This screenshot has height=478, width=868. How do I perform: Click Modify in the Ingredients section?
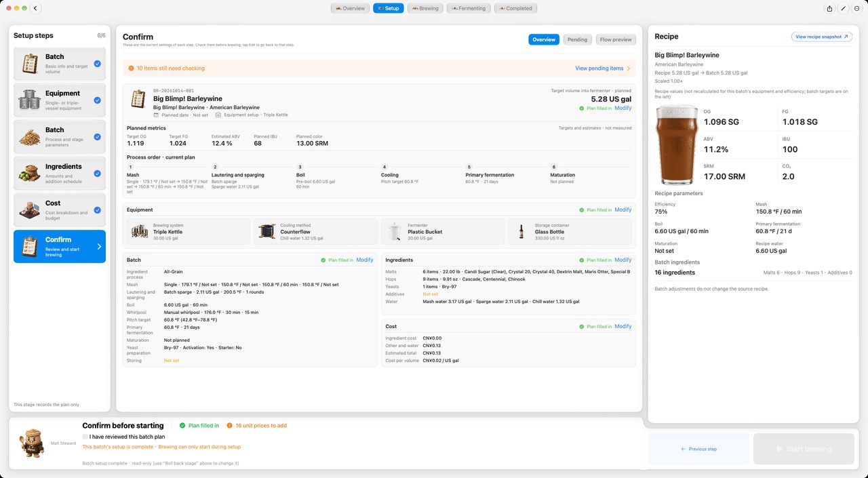(623, 260)
